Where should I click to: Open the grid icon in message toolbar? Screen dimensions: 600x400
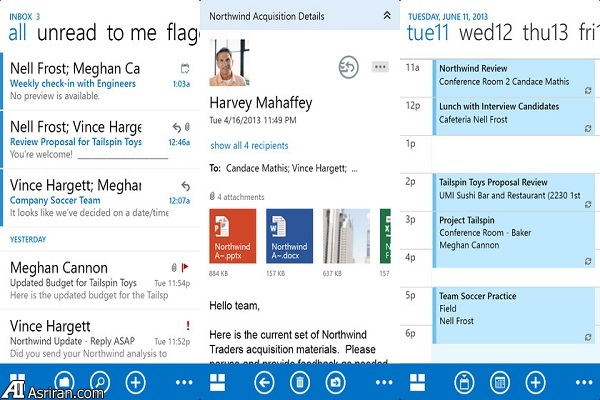tap(217, 382)
